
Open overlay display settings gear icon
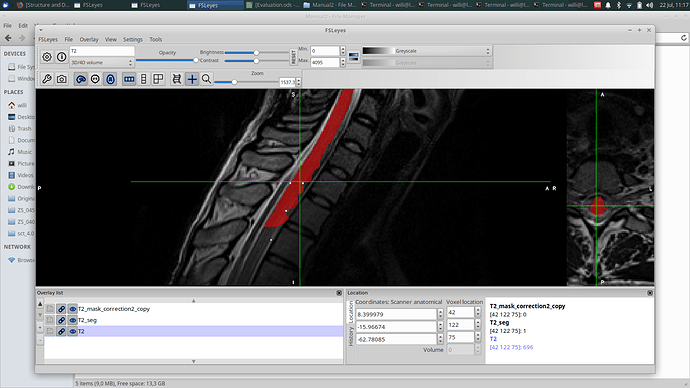point(47,57)
